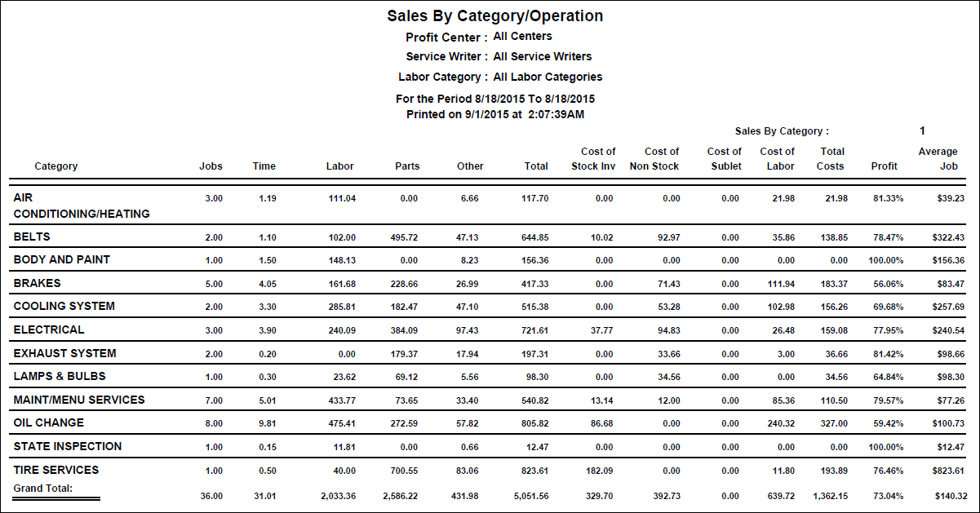
Task: Click the grand total average job $140.32
Action: (949, 496)
